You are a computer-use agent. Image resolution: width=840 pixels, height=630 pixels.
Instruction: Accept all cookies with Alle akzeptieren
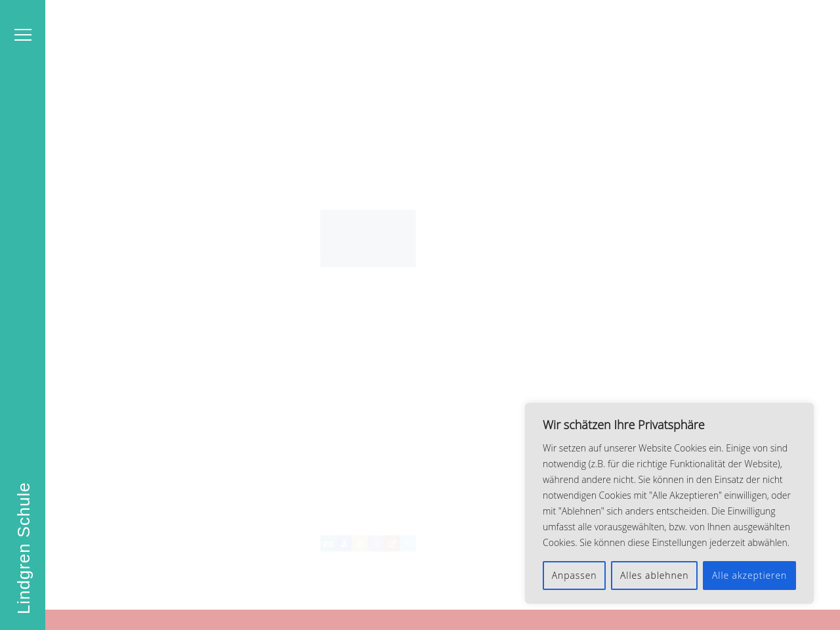(749, 576)
